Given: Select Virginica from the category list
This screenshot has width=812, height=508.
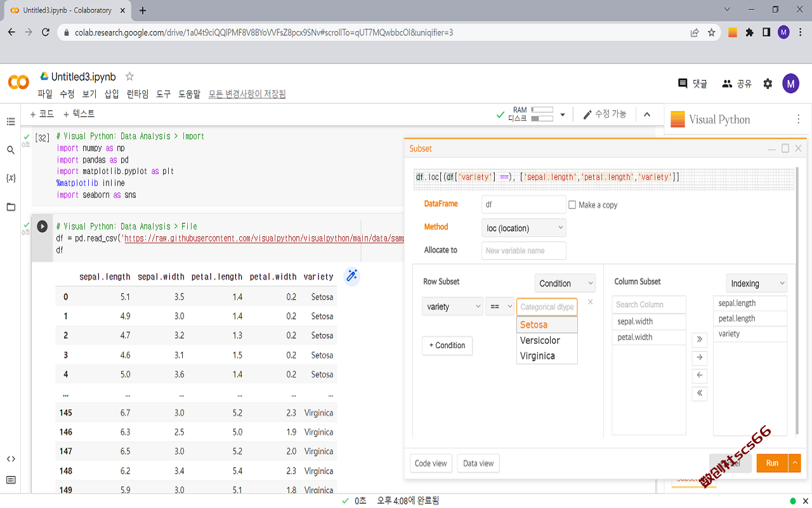Looking at the screenshot, I should pyautogui.click(x=547, y=356).
